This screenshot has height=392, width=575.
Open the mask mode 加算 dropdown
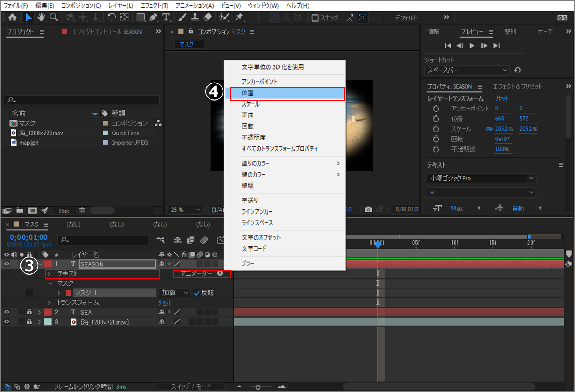(x=175, y=293)
